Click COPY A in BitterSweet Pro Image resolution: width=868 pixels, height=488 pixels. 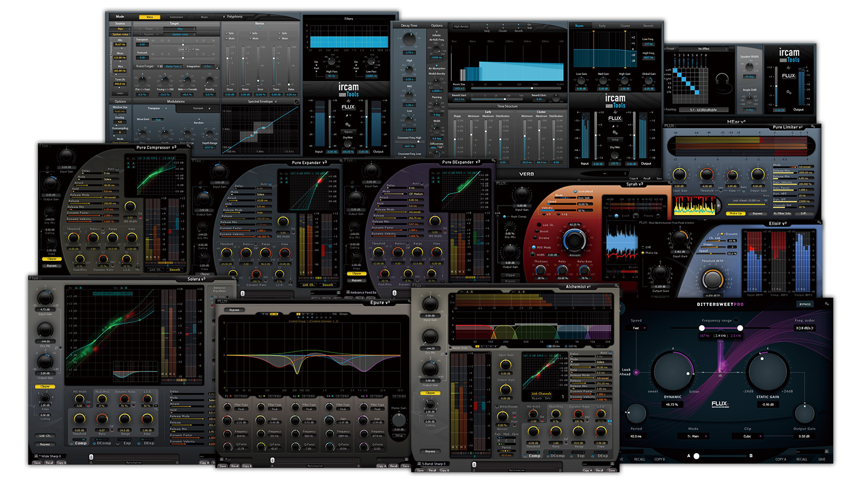[781, 459]
